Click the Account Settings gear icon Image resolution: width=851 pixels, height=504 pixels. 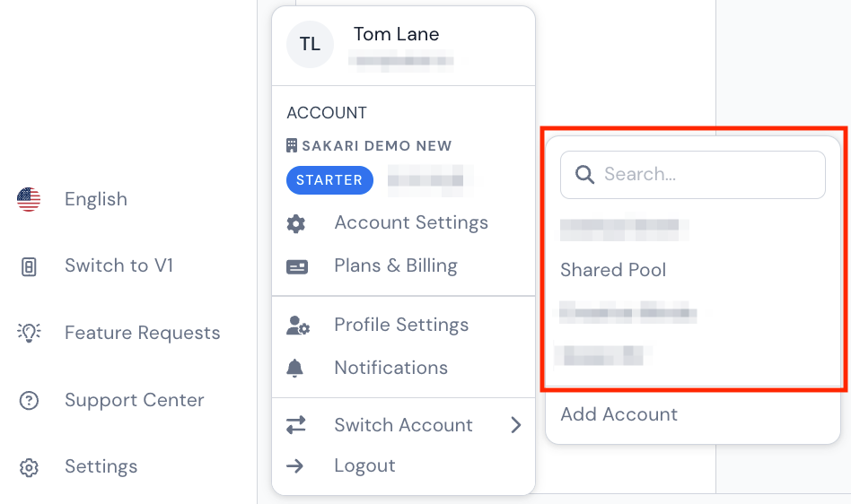tap(296, 223)
